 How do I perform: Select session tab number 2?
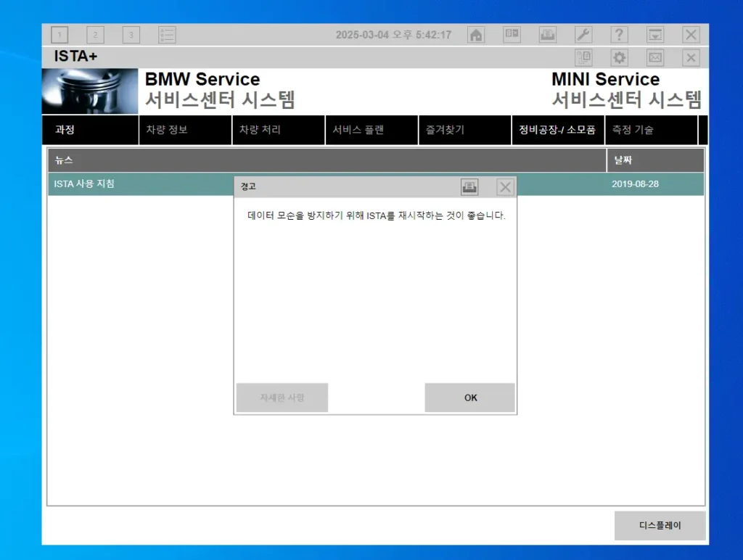[95, 35]
